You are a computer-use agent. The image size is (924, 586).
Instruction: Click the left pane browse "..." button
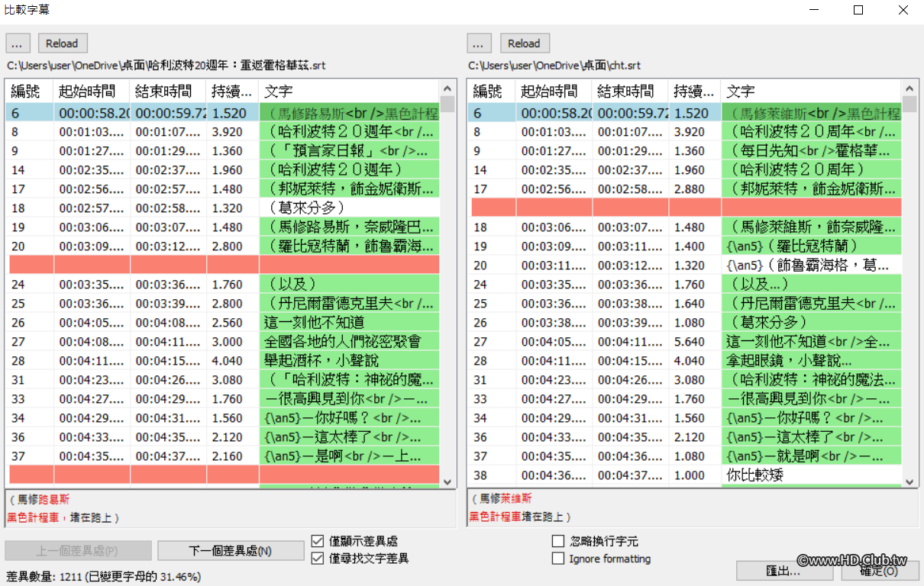click(x=18, y=43)
